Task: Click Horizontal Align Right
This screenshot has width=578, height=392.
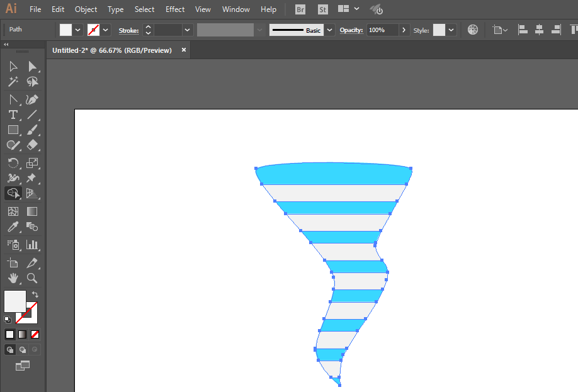Action: pyautogui.click(x=556, y=30)
